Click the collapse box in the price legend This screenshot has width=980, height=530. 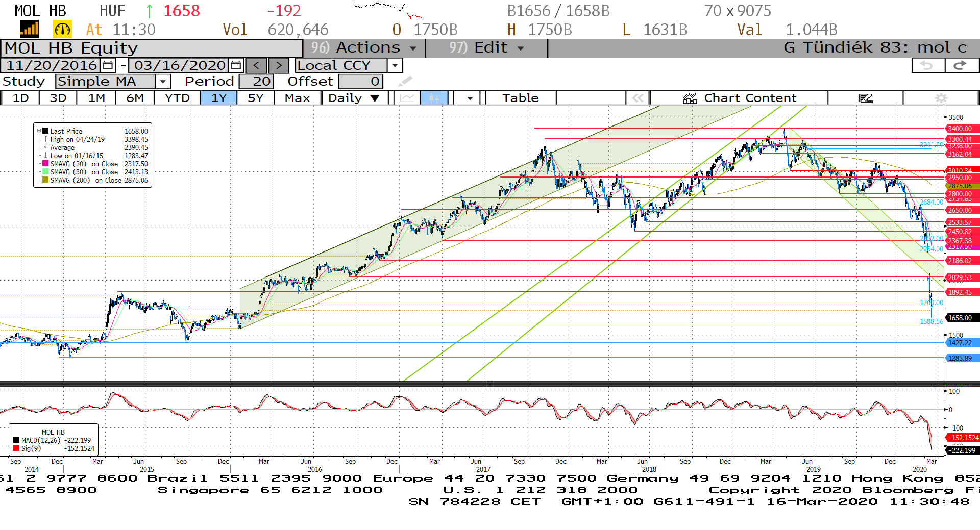pyautogui.click(x=39, y=131)
